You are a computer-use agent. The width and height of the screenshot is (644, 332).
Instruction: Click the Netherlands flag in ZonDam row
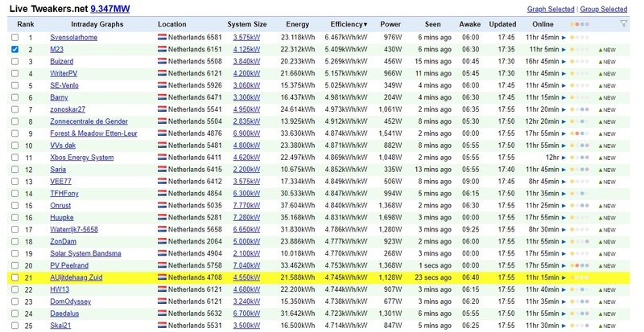(x=162, y=241)
